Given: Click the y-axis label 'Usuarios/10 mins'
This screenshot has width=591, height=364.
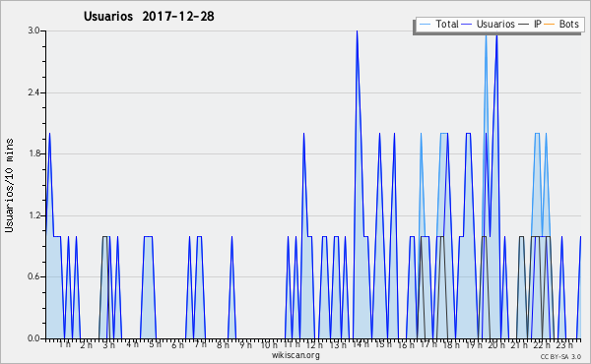Looking at the screenshot, I should tap(9, 185).
